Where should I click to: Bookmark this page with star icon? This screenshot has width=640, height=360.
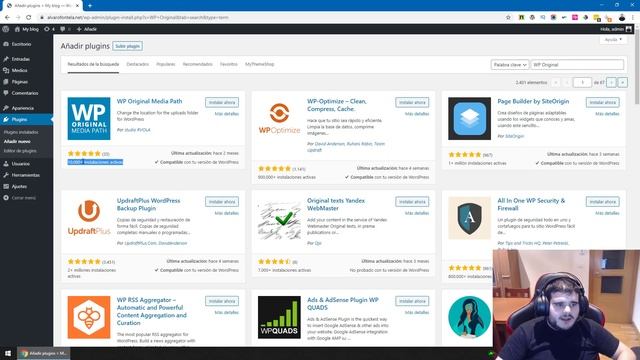click(508, 18)
